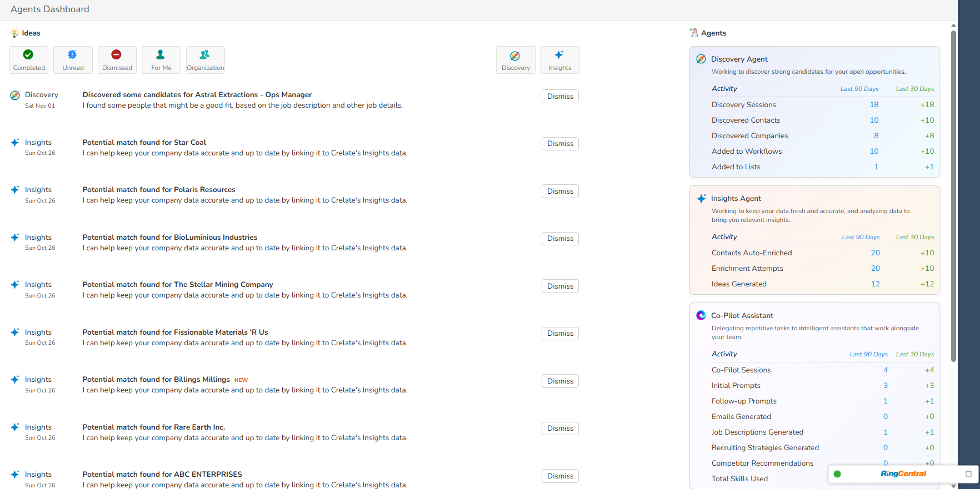Open 'Potential match found for Polaris Resources'
Screen dimensions: 980x489
click(x=159, y=190)
